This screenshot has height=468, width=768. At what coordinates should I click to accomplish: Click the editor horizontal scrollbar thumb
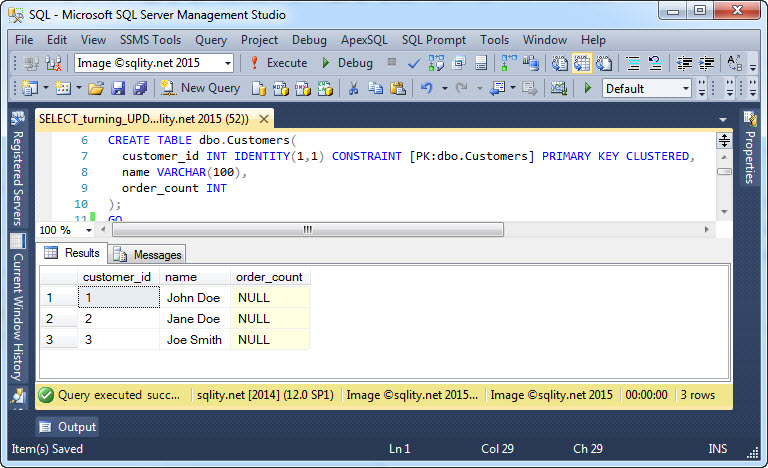click(308, 229)
